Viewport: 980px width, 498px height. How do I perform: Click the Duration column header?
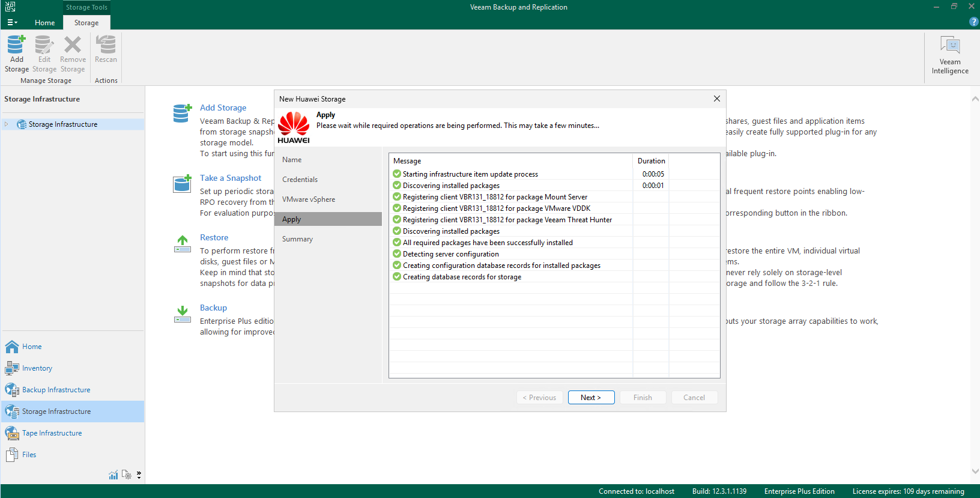pyautogui.click(x=651, y=161)
